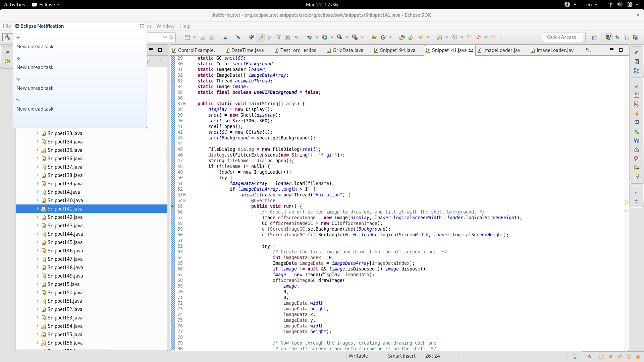
Task: Open Search with the flashlight icon
Action: [x=420, y=37]
